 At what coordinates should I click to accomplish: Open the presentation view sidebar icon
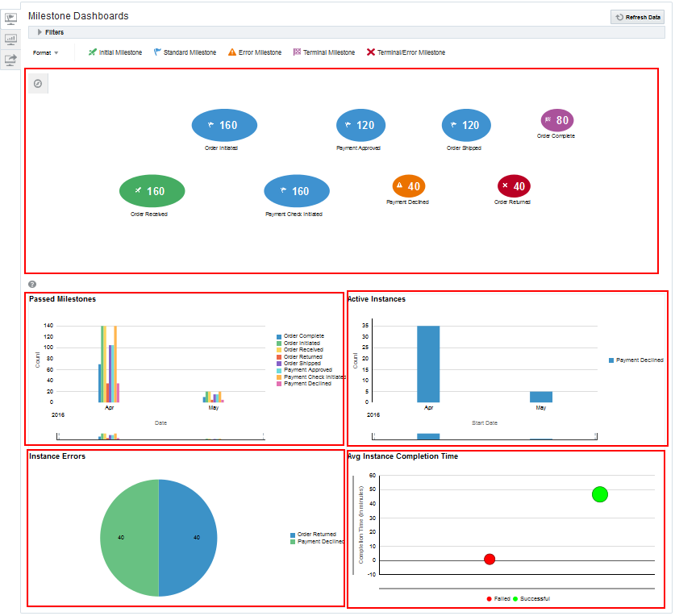pos(10,19)
